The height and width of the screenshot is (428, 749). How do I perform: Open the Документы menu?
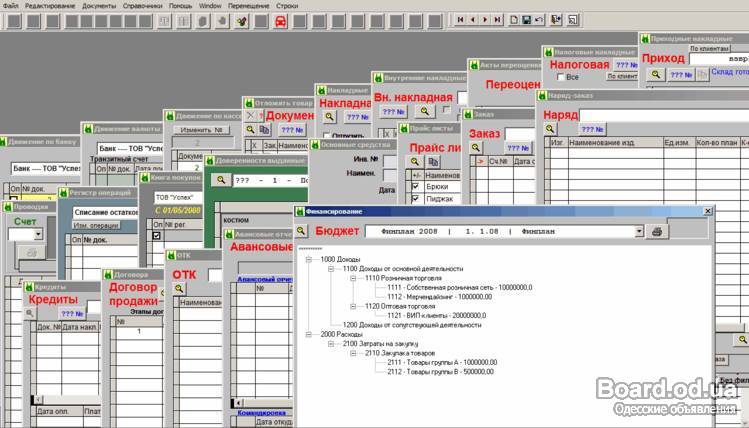(x=98, y=5)
